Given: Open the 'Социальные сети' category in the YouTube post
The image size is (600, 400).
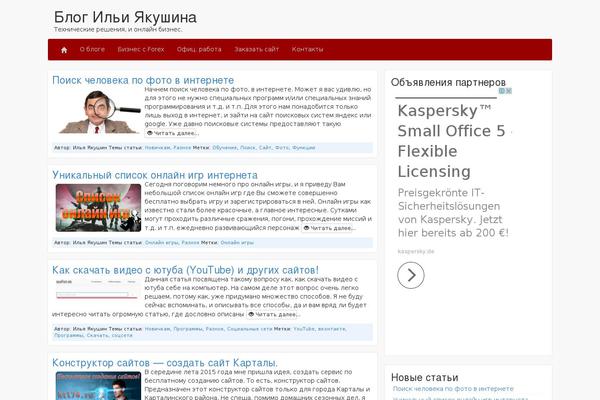Looking at the screenshot, I should click(249, 329).
